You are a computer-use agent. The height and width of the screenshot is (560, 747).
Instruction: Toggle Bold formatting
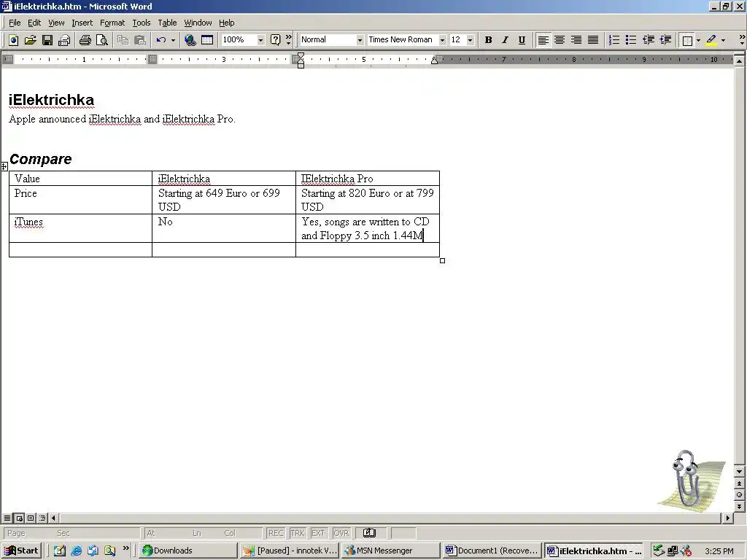488,40
